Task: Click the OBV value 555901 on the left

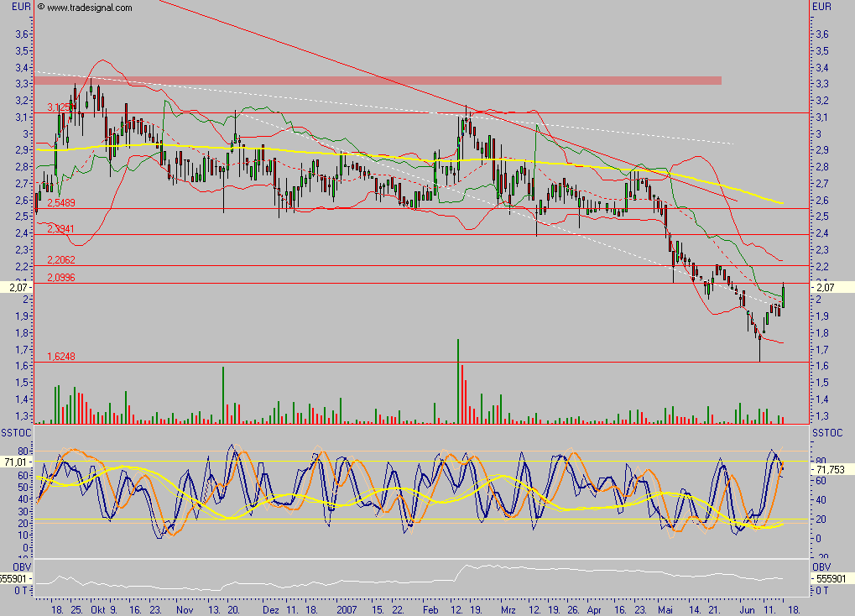Action: (x=16, y=579)
